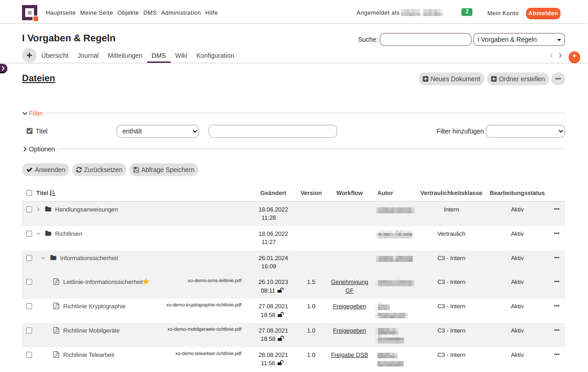Click the star on Leitlinie-Informationssicherheit
The image size is (588, 372).
point(146,282)
